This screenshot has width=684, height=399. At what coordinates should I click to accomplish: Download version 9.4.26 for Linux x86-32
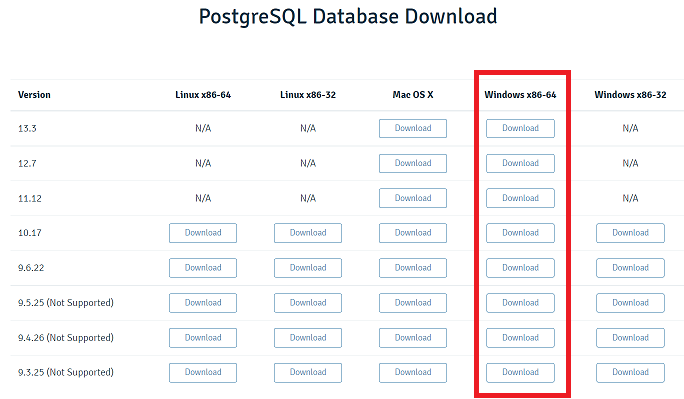308,338
